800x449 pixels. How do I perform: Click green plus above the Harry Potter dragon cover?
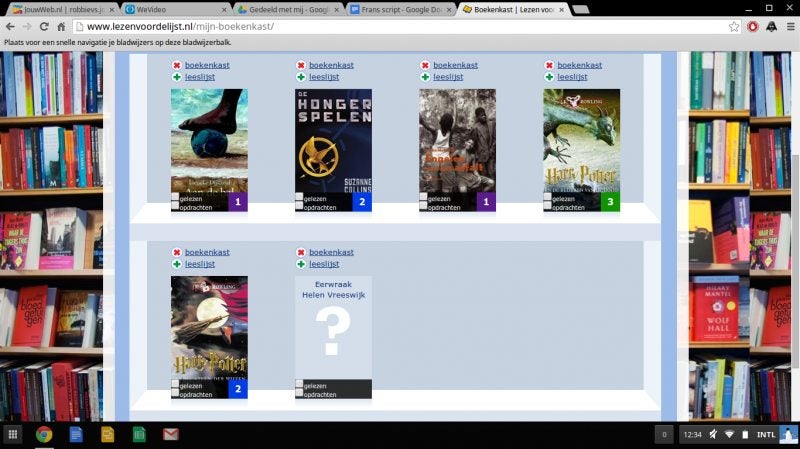point(549,77)
